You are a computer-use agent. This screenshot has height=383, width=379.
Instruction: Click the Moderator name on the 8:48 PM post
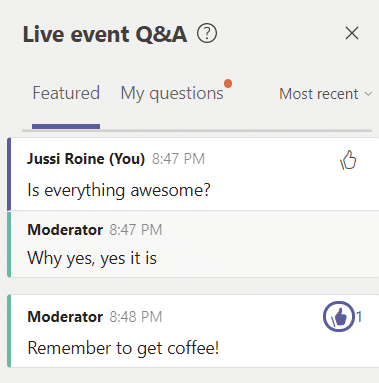[x=65, y=317]
